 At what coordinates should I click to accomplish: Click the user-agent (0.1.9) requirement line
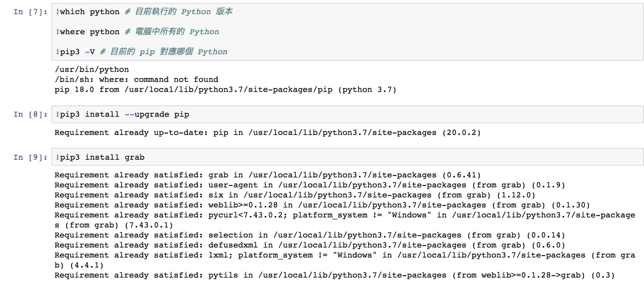(309, 185)
